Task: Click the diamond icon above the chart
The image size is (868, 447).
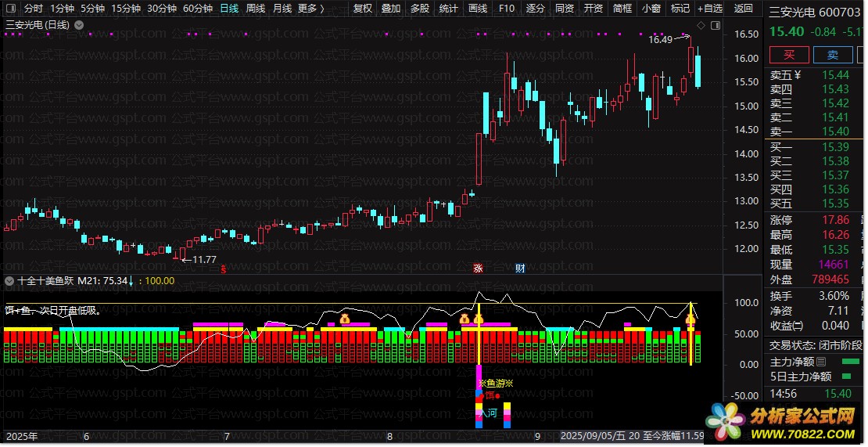Action: 701,26
